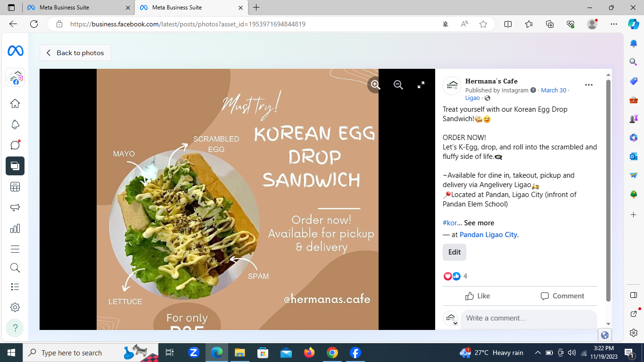Open the Planner calendar grid icon
The width and height of the screenshot is (644, 362).
tap(15, 187)
